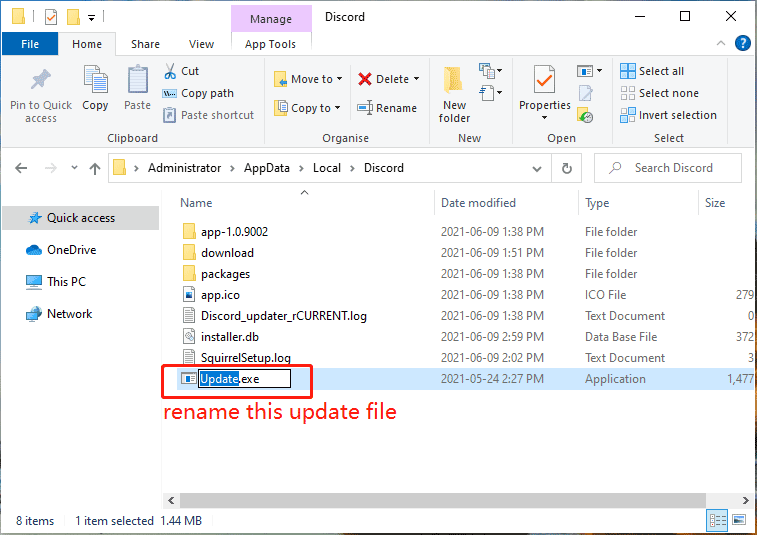Click Paste shortcut in ribbon
This screenshot has height=535, width=757.
[209, 115]
